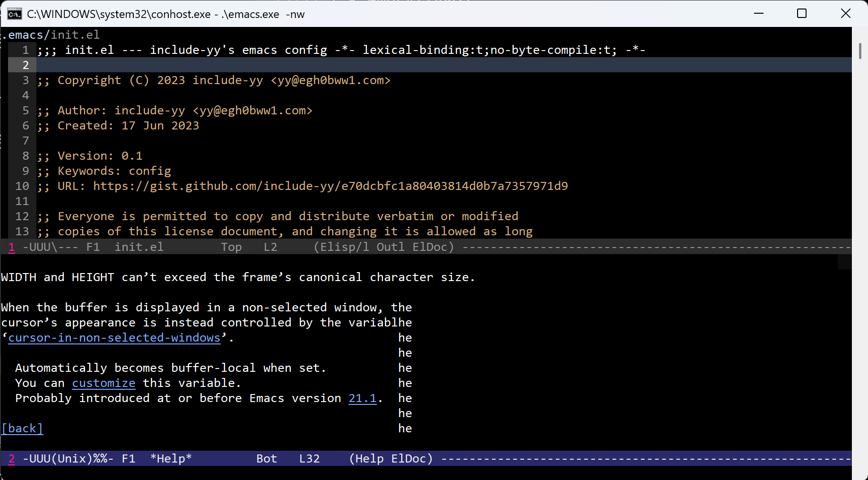
Task: Select the *Help* buffer name in mode line
Action: (x=171, y=459)
